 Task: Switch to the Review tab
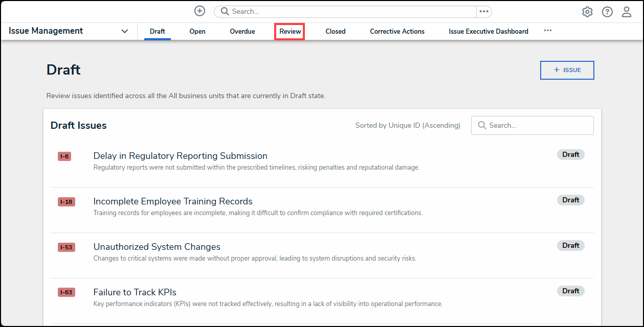coord(290,31)
